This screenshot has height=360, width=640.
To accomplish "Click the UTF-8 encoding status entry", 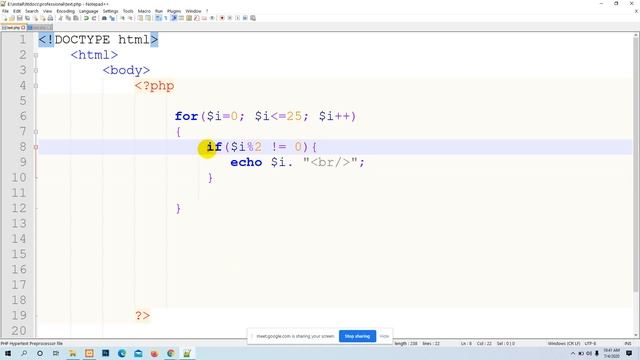I will click(x=590, y=344).
